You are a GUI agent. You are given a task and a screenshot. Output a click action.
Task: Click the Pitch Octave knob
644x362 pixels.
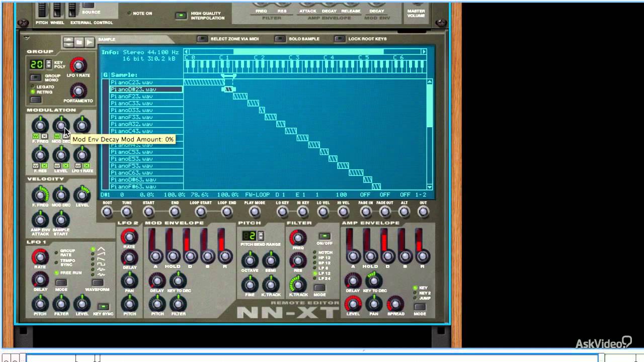tap(250, 260)
